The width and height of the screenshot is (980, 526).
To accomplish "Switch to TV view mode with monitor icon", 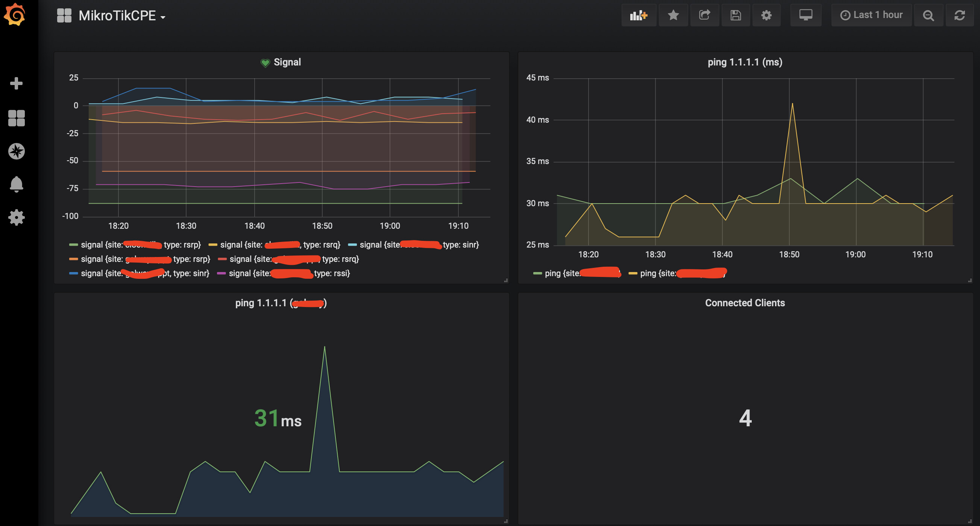I will tap(806, 15).
